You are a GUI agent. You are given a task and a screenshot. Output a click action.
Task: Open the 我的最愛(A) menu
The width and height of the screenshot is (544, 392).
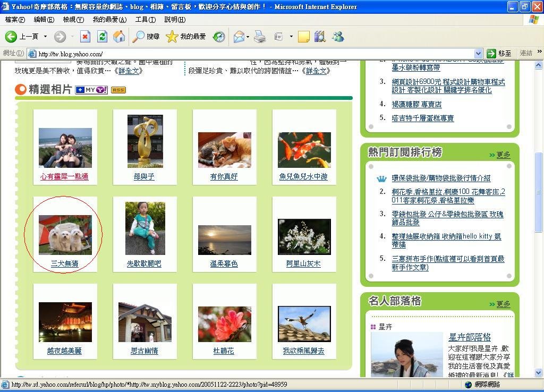pos(109,20)
